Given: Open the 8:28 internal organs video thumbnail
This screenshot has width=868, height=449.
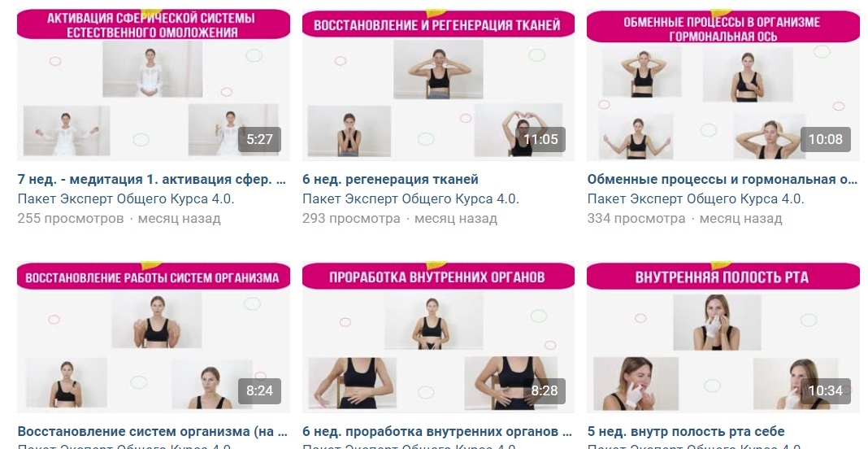Looking at the screenshot, I should [438, 337].
